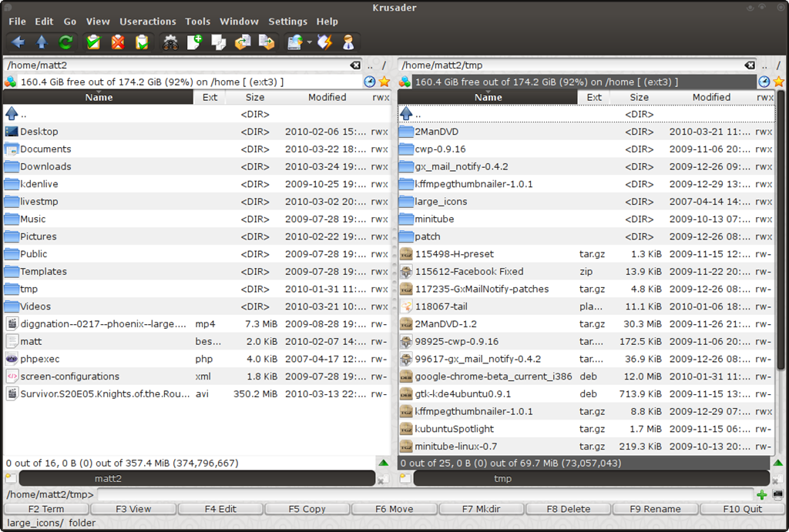Select the 115612-Facebook Fixed zip file
Viewport: 789px width, 532px height.
point(586,272)
